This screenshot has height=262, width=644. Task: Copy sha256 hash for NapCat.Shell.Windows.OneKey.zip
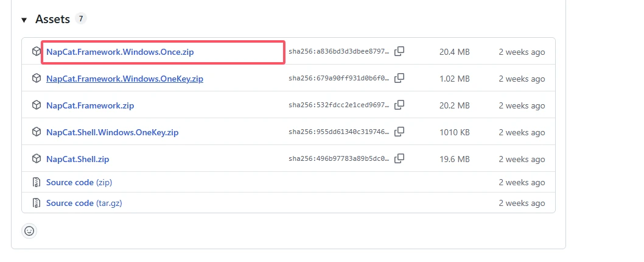(399, 132)
